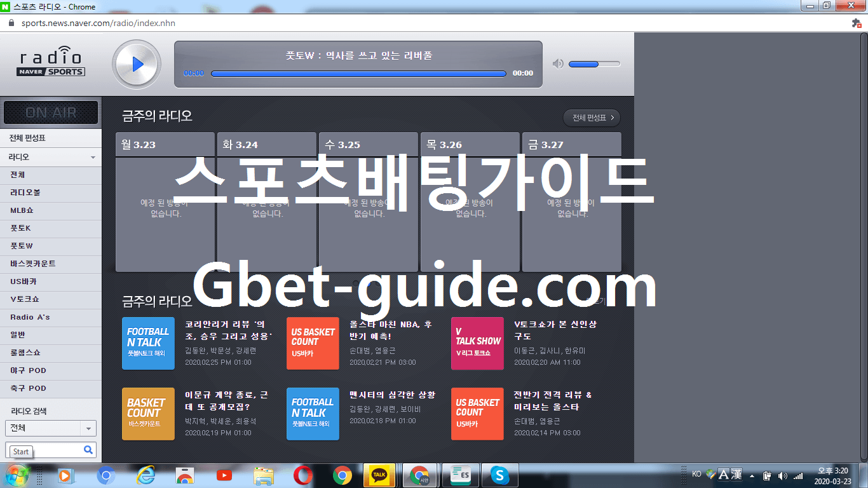Collapse the 라디오 sidebar section
868x488 pixels.
tap(51, 157)
